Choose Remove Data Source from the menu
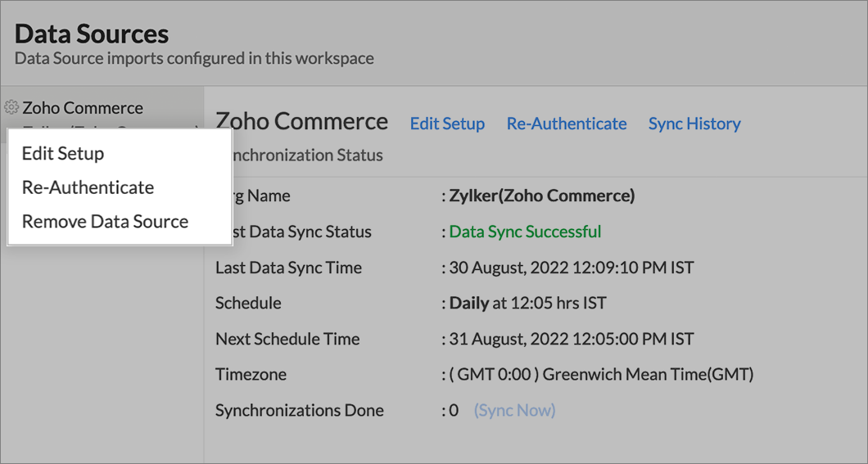Image resolution: width=868 pixels, height=464 pixels. coord(105,221)
